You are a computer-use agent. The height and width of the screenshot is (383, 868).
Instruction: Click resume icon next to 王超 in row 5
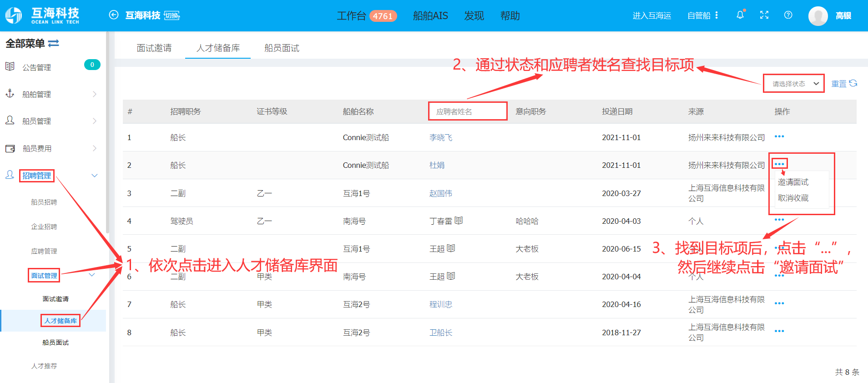(451, 248)
